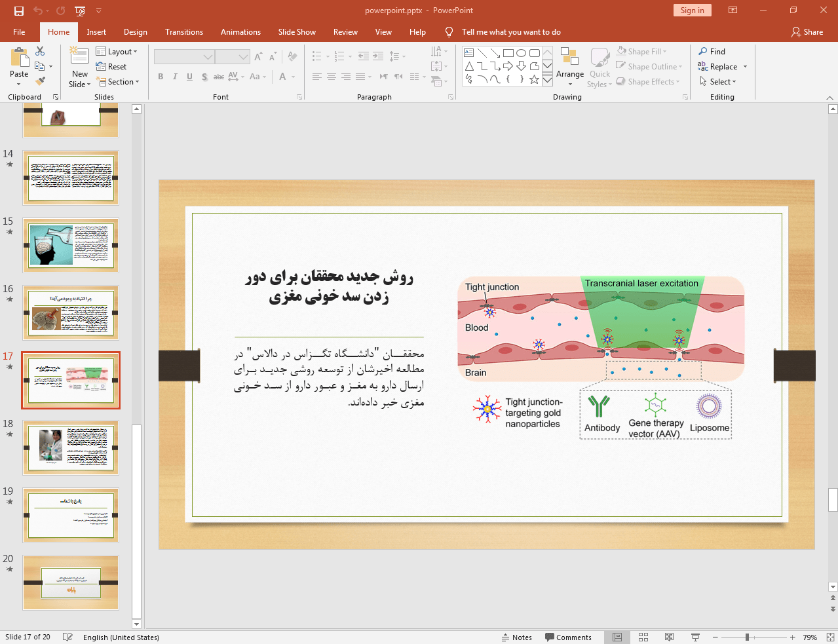838x644 pixels.
Task: Click the Reset slide button
Action: pyautogui.click(x=111, y=67)
